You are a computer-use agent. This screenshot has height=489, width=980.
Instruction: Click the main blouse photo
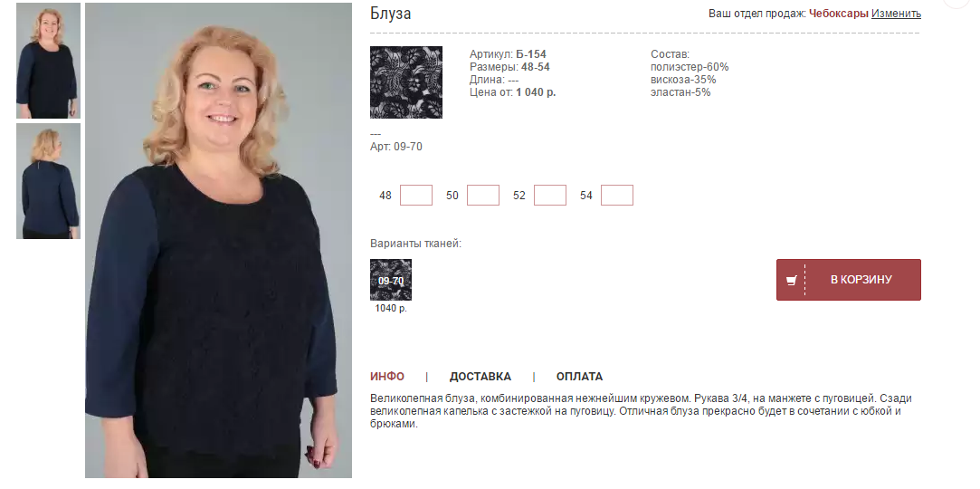[x=218, y=241]
